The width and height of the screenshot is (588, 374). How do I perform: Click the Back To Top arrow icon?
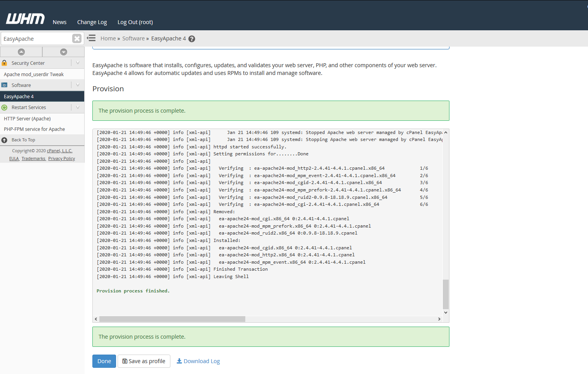[4, 140]
